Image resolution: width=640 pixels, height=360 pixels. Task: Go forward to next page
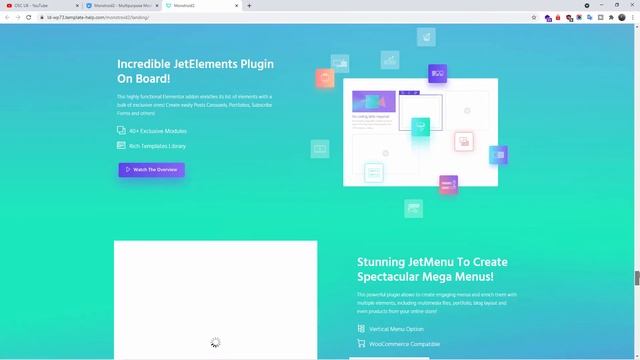18,18
